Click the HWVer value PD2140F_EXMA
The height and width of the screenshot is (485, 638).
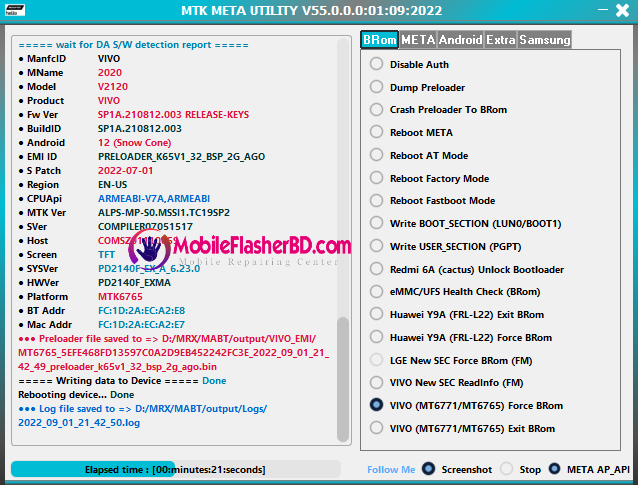tap(134, 283)
